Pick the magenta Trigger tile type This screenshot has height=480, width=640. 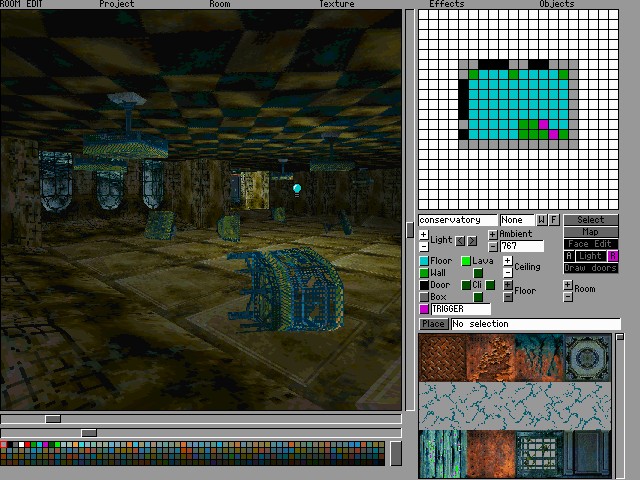point(424,309)
